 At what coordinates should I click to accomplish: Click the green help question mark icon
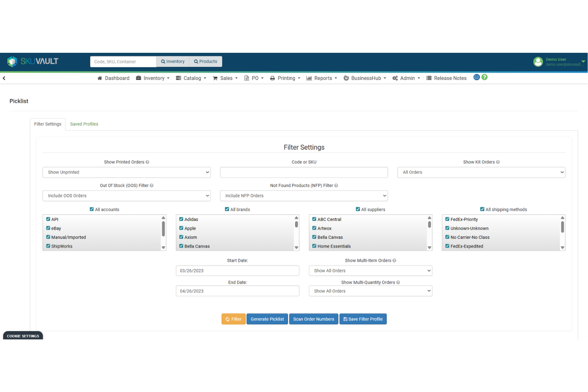coord(484,77)
